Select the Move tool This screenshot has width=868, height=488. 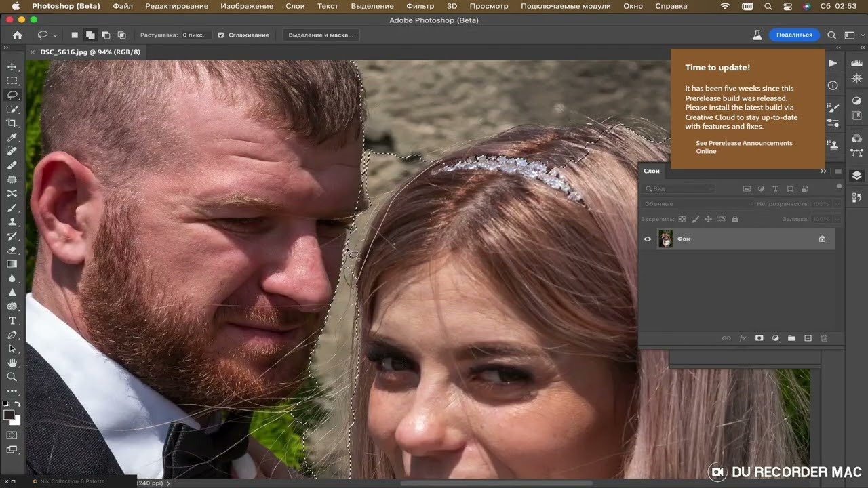point(12,66)
